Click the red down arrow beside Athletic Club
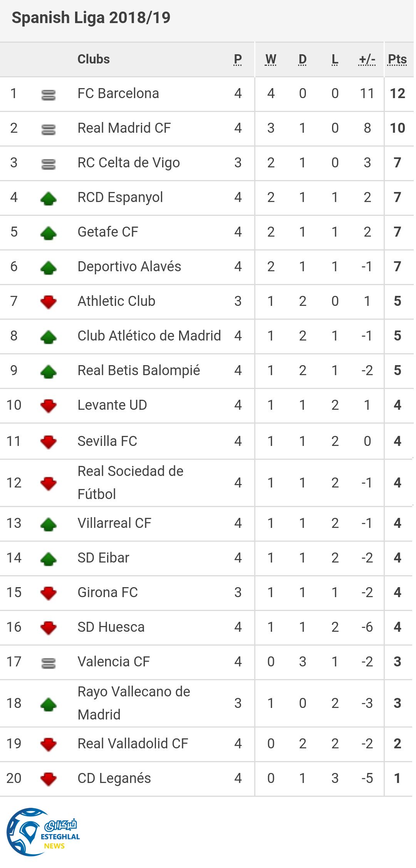This screenshot has height=868, width=416. pos(49,302)
